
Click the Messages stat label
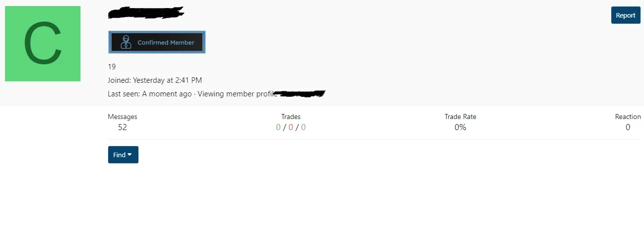(122, 117)
